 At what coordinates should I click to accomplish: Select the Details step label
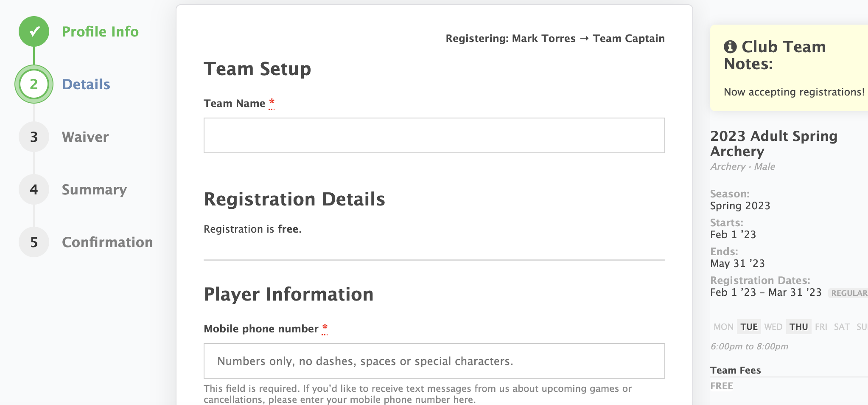86,84
